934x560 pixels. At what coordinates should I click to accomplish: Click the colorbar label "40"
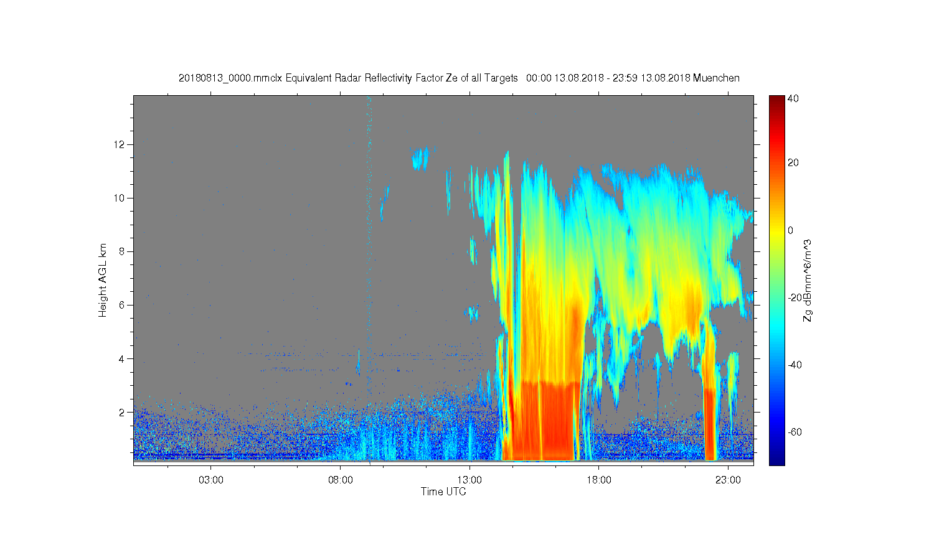pyautogui.click(x=793, y=98)
